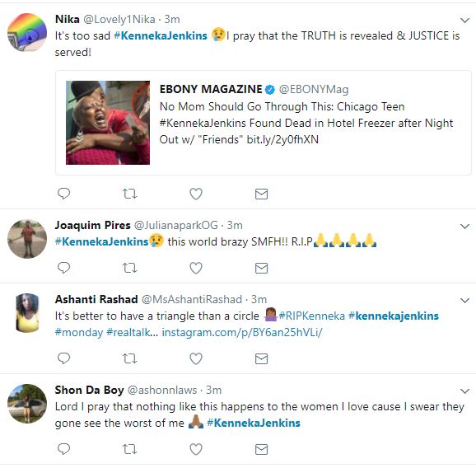Retweet Ashanti Rashad's tweet
Image resolution: width=476 pixels, height=468 pixels.
pyautogui.click(x=129, y=358)
